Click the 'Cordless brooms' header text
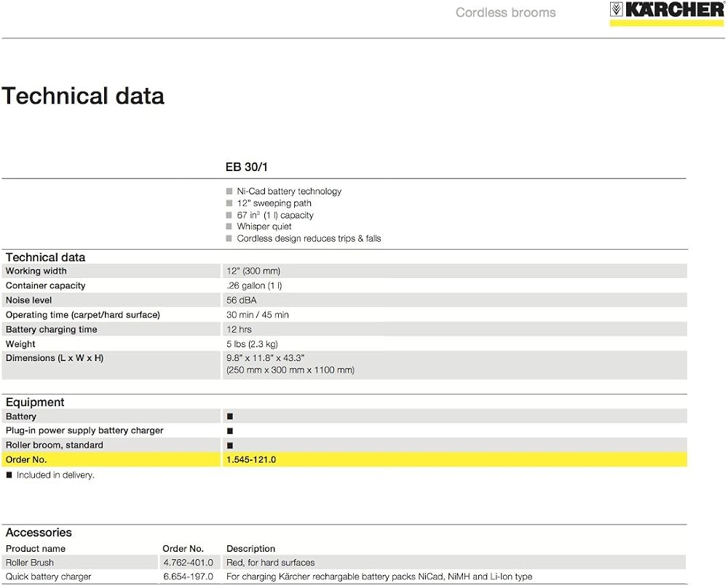Screen dimensions: 728x586 [x=506, y=12]
